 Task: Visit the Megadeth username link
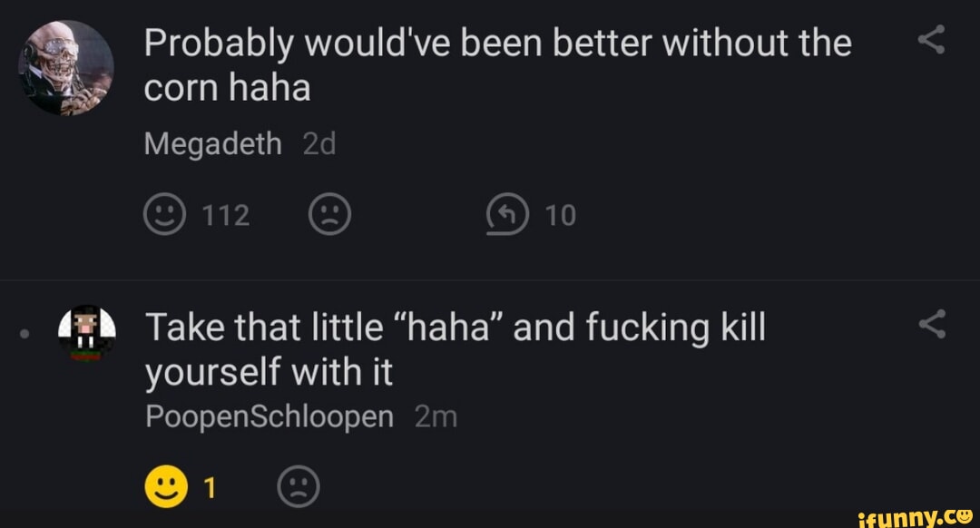pos(213,143)
